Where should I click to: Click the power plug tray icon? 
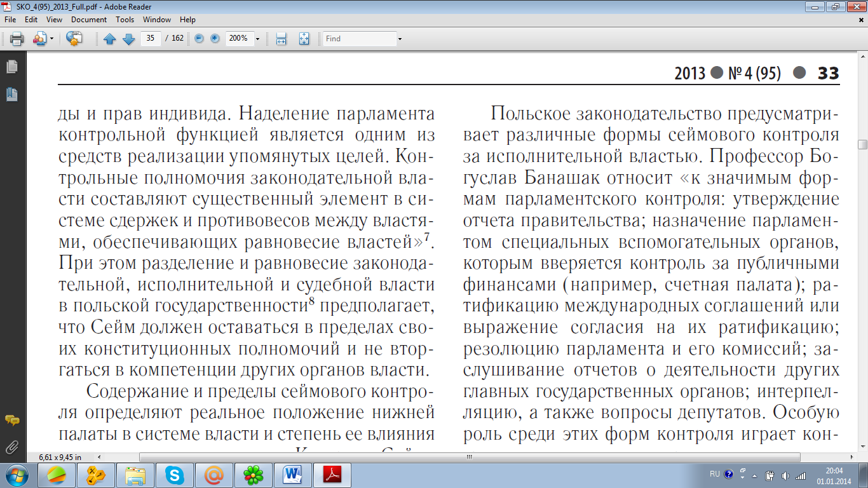coord(770,475)
